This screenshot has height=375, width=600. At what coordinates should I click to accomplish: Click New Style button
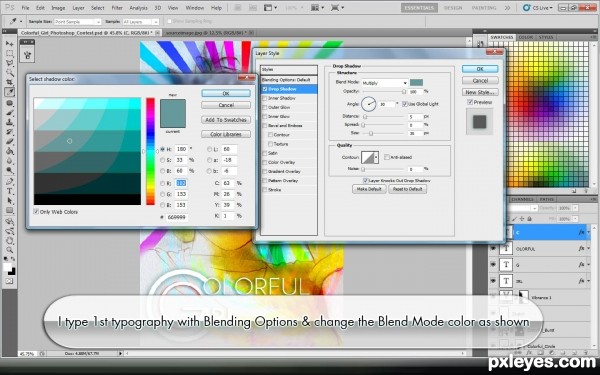(480, 92)
